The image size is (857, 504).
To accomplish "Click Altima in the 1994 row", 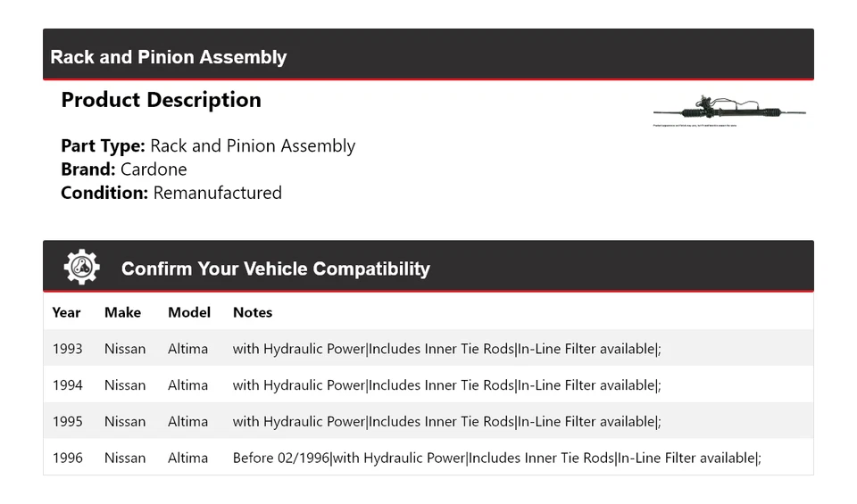I will point(187,385).
